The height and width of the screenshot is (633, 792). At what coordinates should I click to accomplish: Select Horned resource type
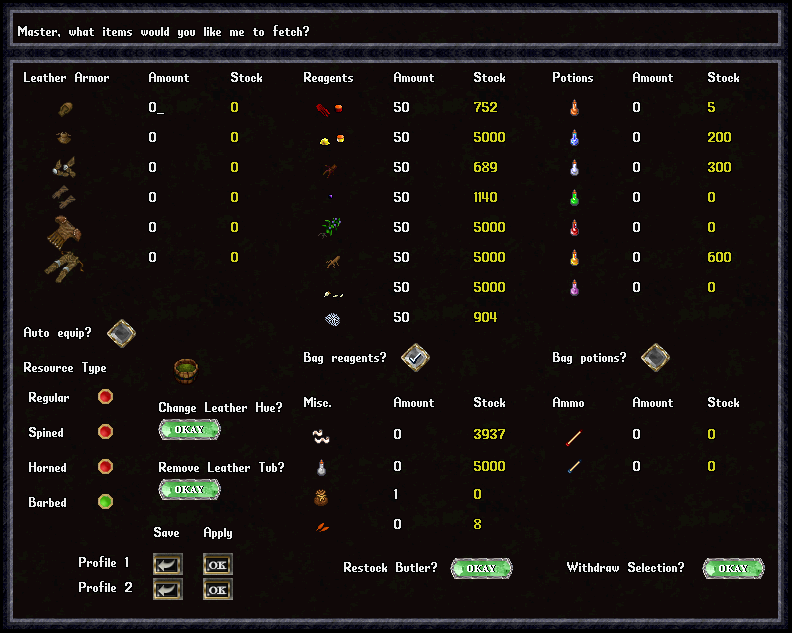coord(106,466)
